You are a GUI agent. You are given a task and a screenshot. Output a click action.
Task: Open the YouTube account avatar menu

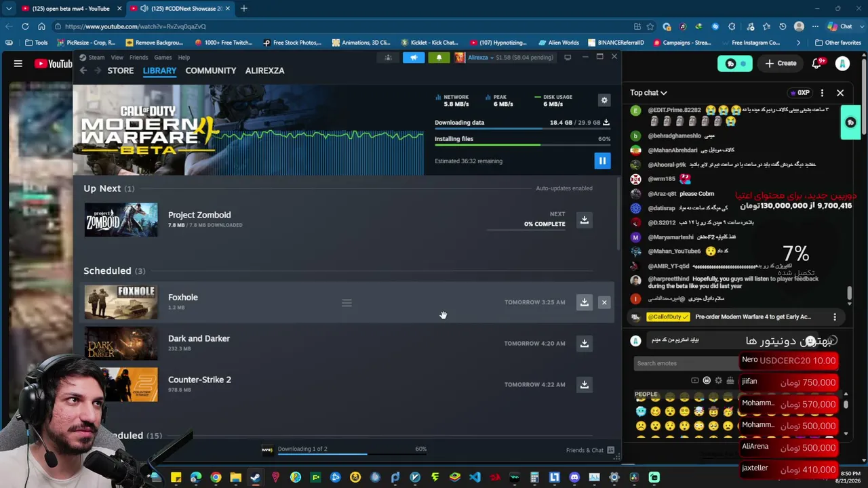pos(842,64)
